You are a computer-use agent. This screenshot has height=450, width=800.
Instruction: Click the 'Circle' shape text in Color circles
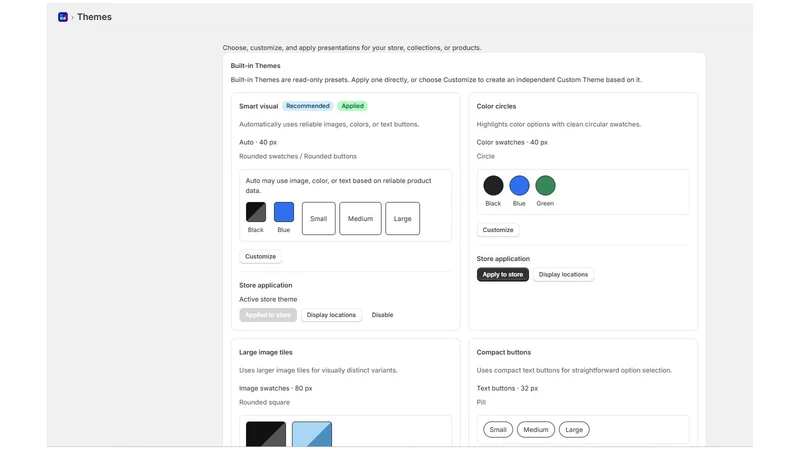[486, 156]
